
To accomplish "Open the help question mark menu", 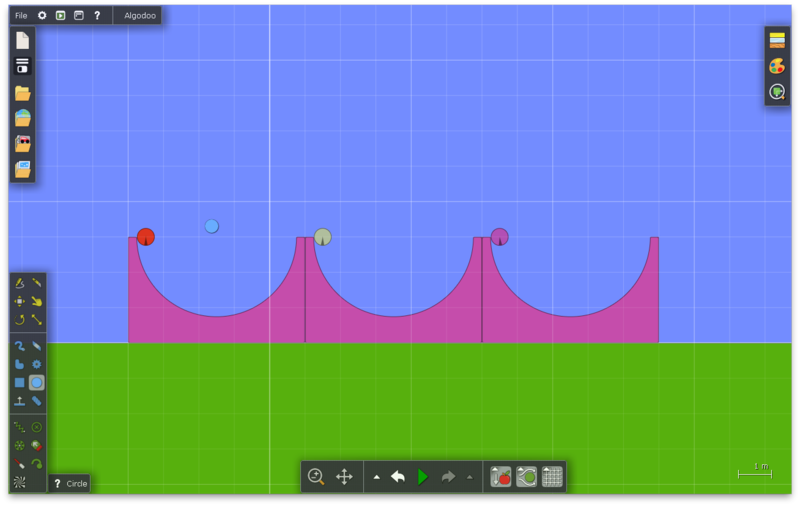I will [x=97, y=15].
